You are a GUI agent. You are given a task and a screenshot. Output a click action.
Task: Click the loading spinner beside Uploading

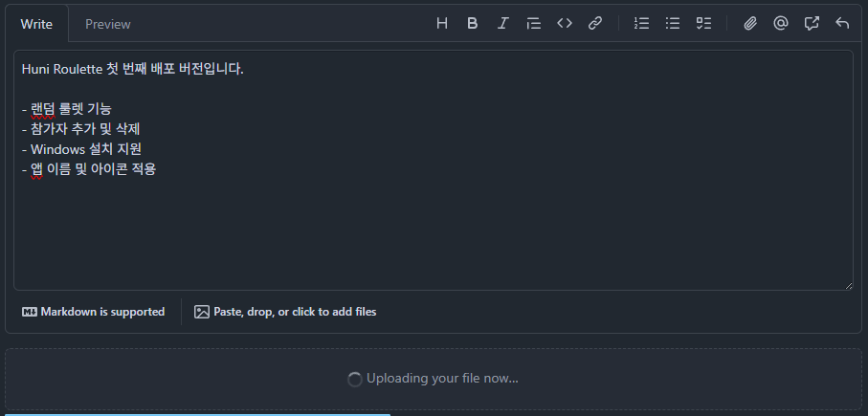tap(354, 380)
